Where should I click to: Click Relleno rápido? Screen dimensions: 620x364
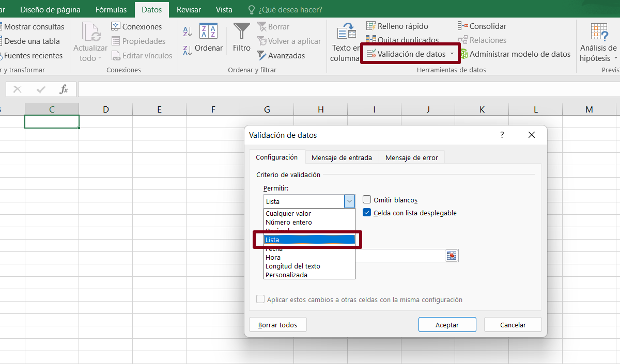(397, 26)
